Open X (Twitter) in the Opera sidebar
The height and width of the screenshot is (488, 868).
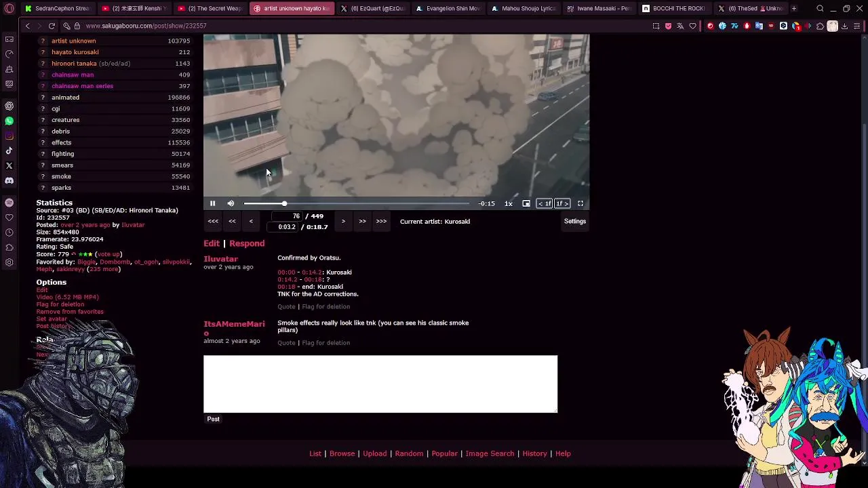coord(9,165)
